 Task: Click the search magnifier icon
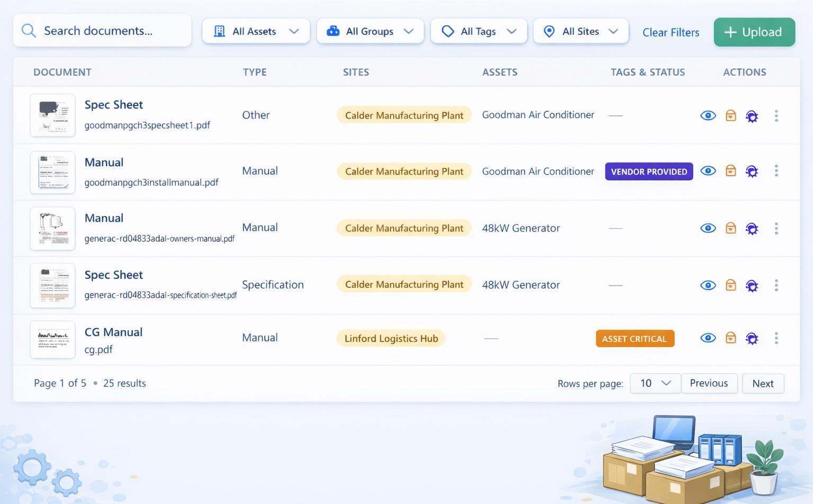click(29, 31)
